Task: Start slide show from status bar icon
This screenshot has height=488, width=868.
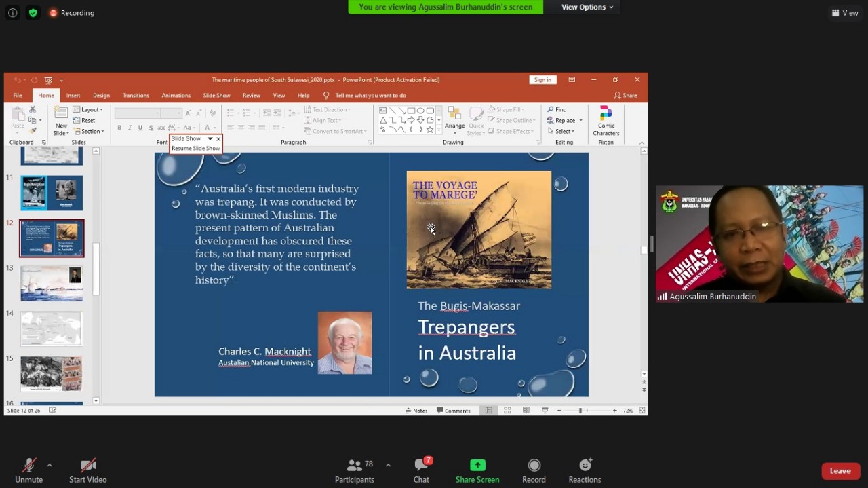Action: (x=545, y=411)
